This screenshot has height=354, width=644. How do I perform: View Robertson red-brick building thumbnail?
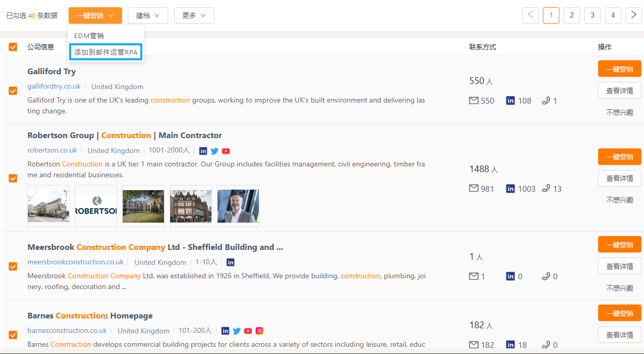tap(191, 206)
